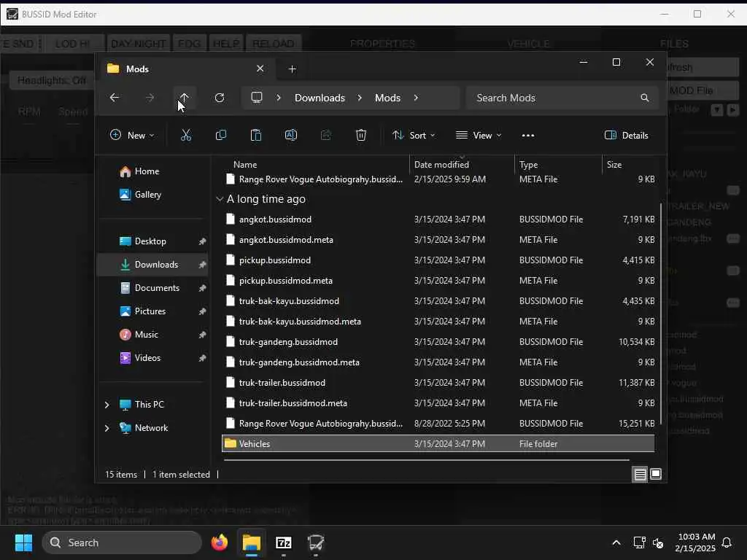Viewport: 747px width, 560px height.
Task: Click the volume muted tray icon
Action: (x=658, y=542)
